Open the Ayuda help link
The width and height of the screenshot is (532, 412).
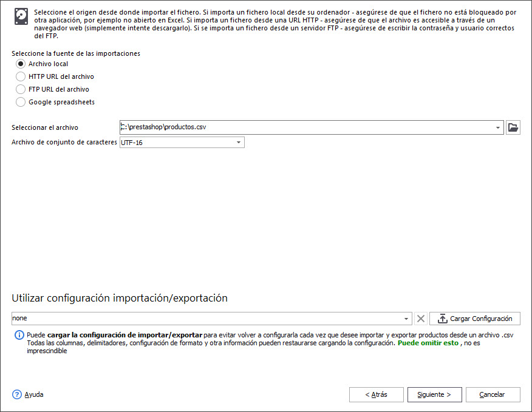(34, 394)
